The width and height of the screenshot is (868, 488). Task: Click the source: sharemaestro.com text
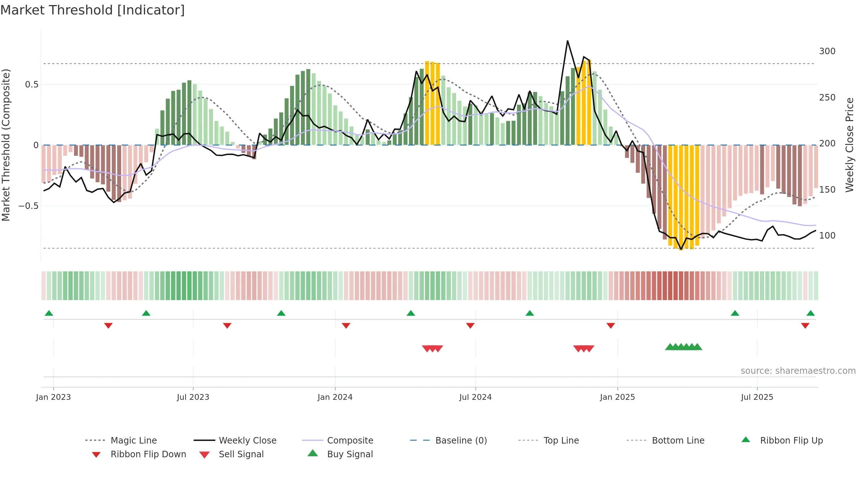click(798, 371)
